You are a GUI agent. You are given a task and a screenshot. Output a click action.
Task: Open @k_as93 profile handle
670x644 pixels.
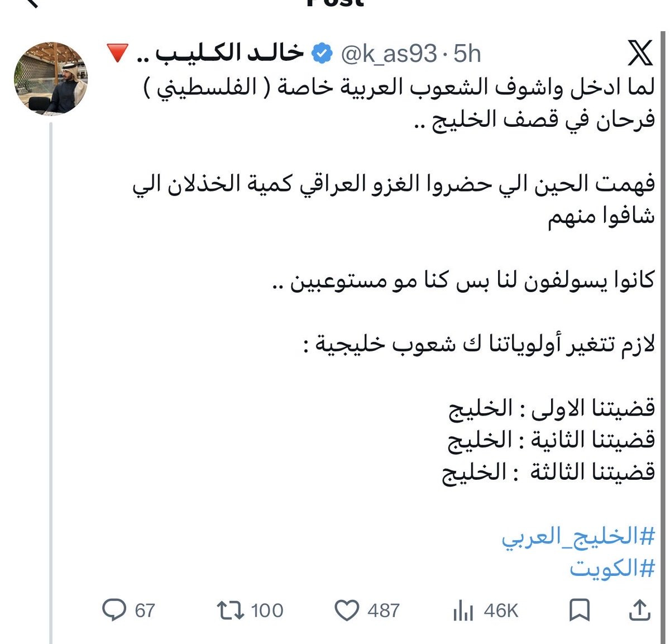[x=389, y=54]
